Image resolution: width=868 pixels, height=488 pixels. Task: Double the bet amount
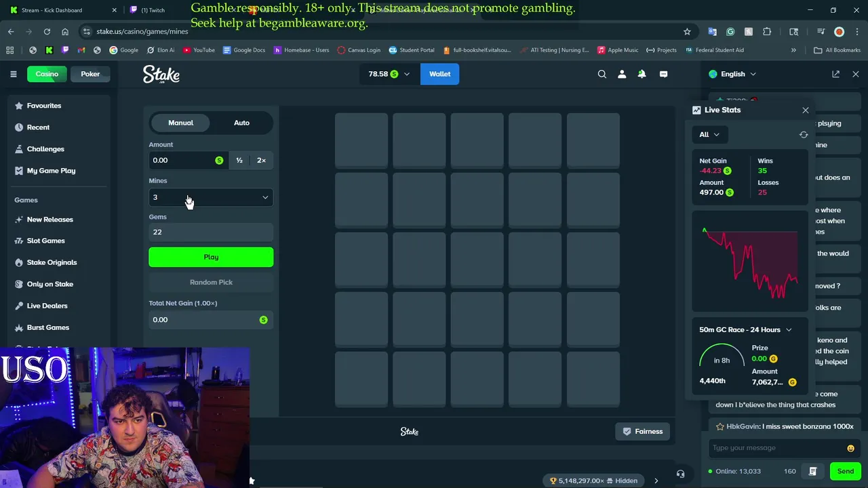[x=262, y=160]
